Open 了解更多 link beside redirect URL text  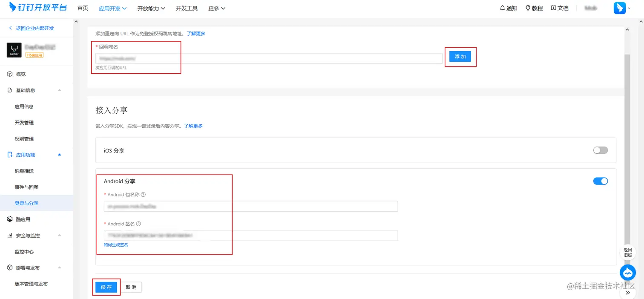click(x=196, y=33)
